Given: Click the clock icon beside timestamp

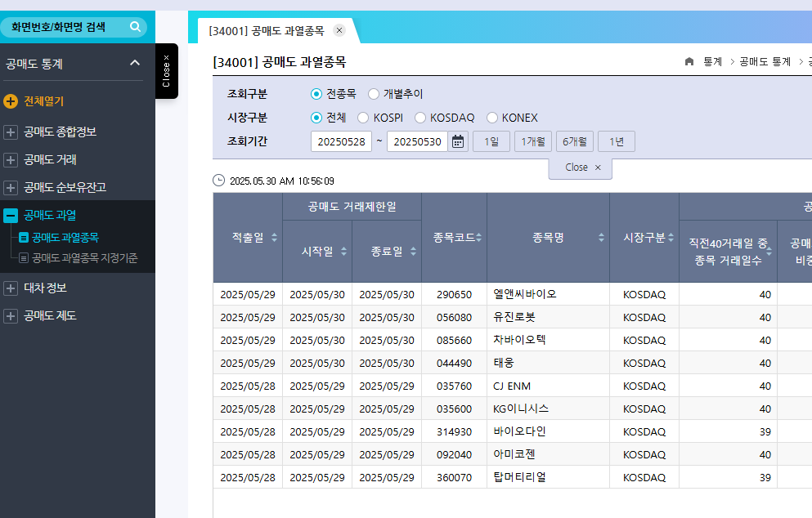Looking at the screenshot, I should click(x=218, y=180).
